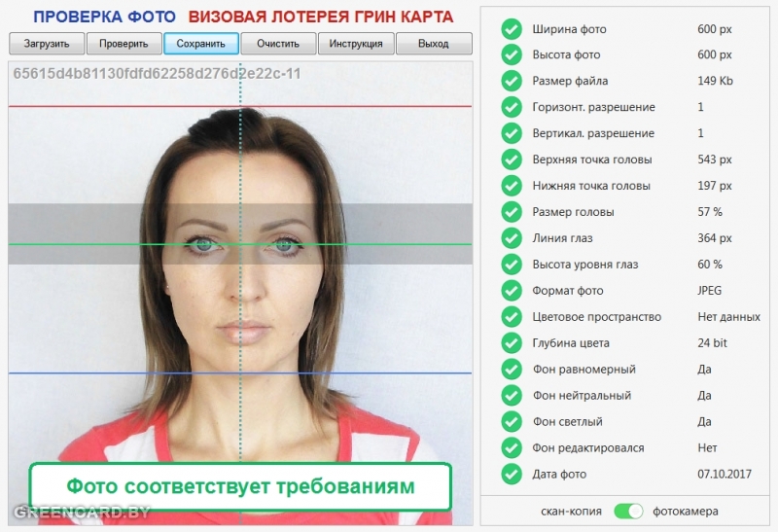Click checkmark icon beside Фон равномерный
Image resolution: width=778 pixels, height=532 pixels.
tap(512, 370)
